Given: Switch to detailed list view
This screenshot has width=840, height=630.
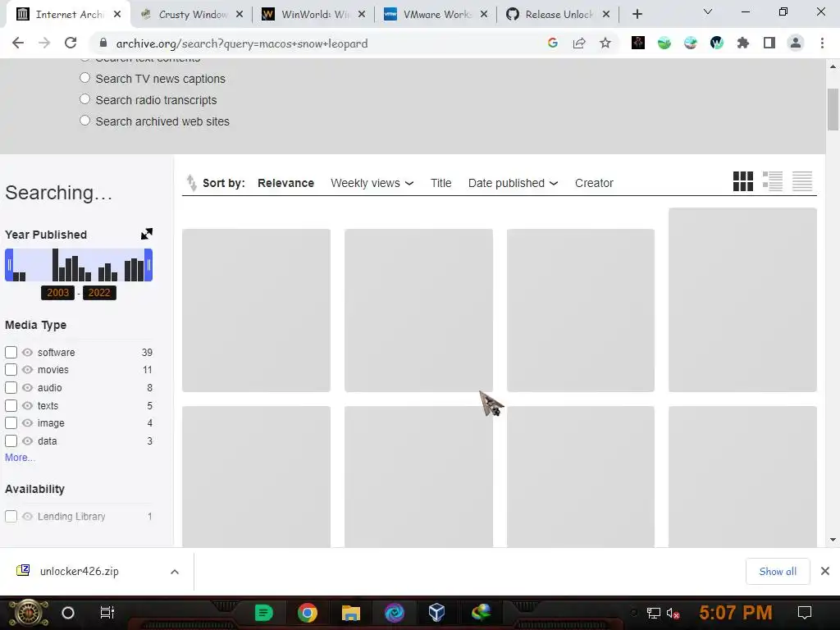Looking at the screenshot, I should (x=773, y=181).
